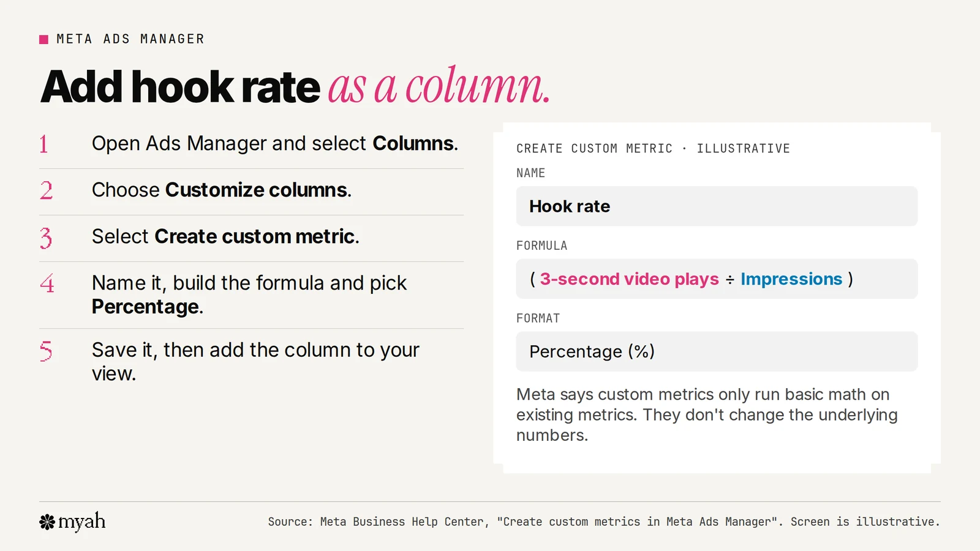Image resolution: width=980 pixels, height=551 pixels.
Task: Click 'Select Create custom metric.' step
Action: 225,236
